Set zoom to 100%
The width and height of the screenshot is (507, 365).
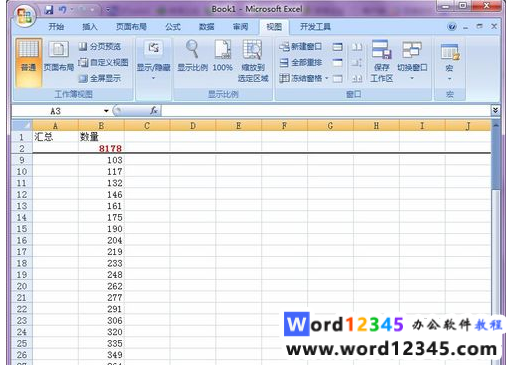click(222, 56)
